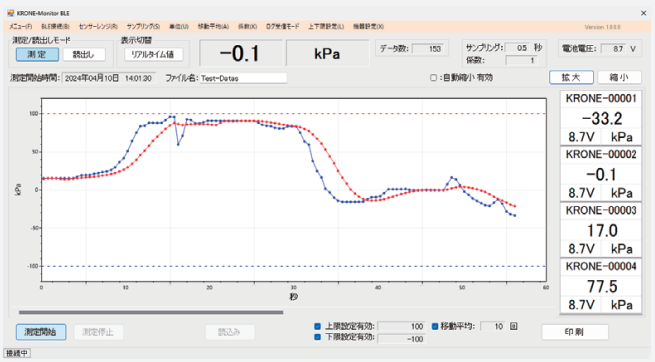Toggle the 下限設定有効 checkbox
Viewport: 655px width, 362px height.
pyautogui.click(x=317, y=337)
